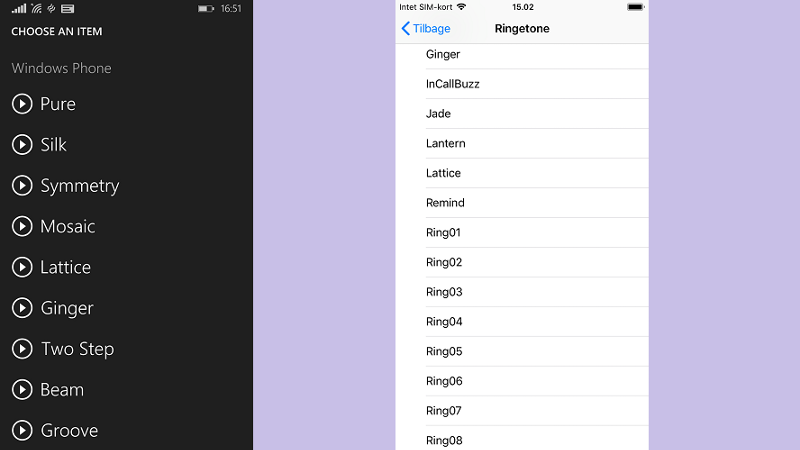
Task: Tap Intet SIM-kort carrier text
Action: pyautogui.click(x=426, y=7)
